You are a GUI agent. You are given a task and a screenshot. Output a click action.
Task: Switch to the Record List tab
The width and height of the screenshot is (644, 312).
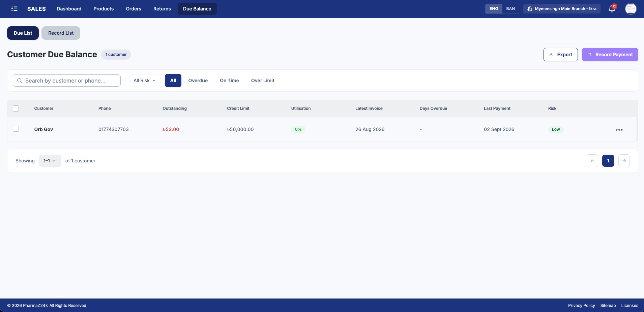tap(61, 33)
